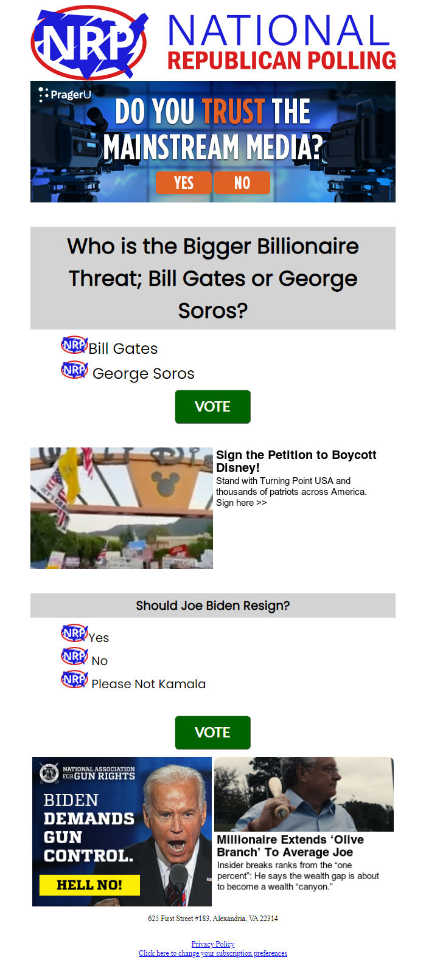This screenshot has height=980, width=426.
Task: Select the George Soros poll option
Action: [74, 370]
